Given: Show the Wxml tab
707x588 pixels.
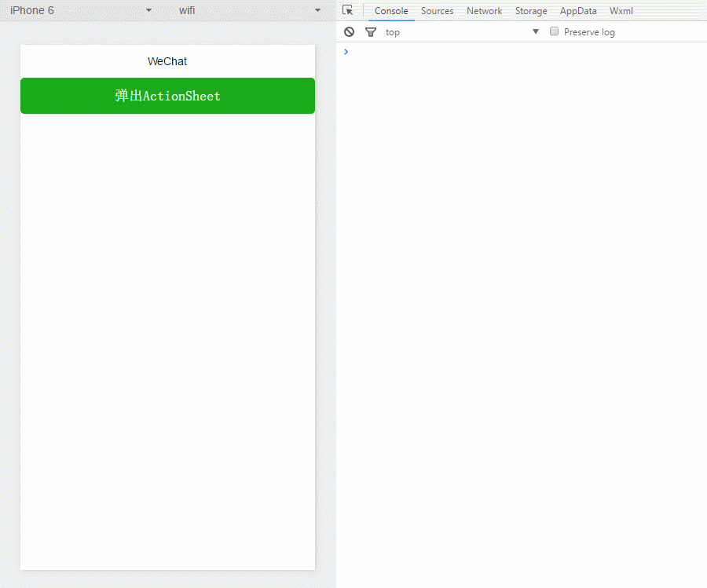Looking at the screenshot, I should 621,11.
